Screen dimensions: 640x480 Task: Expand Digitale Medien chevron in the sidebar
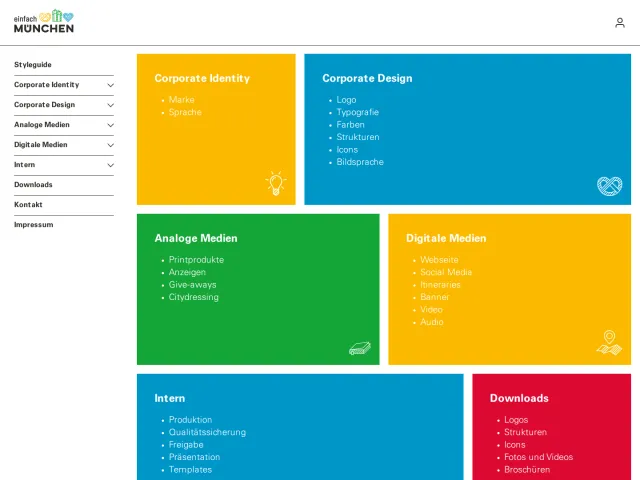(110, 145)
